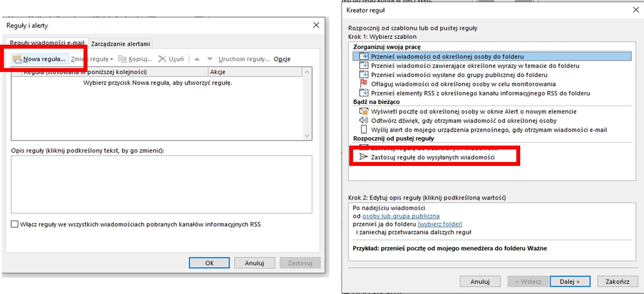Click the Nowa reguła icon button

point(17,59)
